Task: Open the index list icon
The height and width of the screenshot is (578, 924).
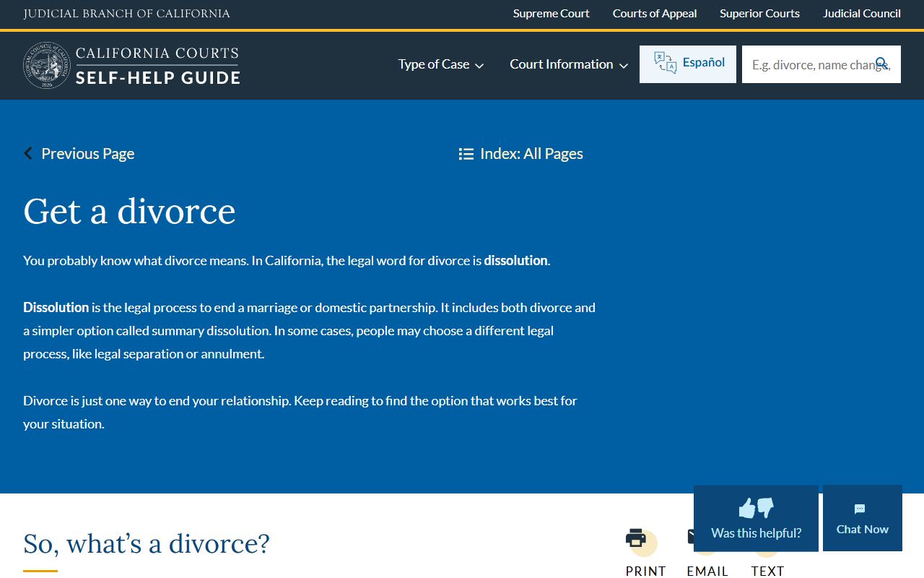Action: [466, 154]
